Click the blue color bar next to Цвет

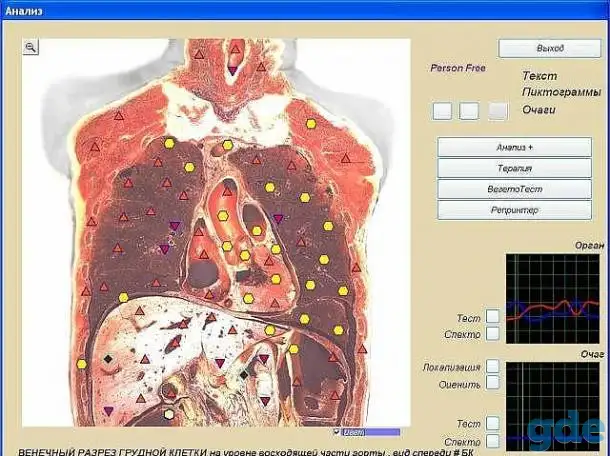click(x=370, y=432)
